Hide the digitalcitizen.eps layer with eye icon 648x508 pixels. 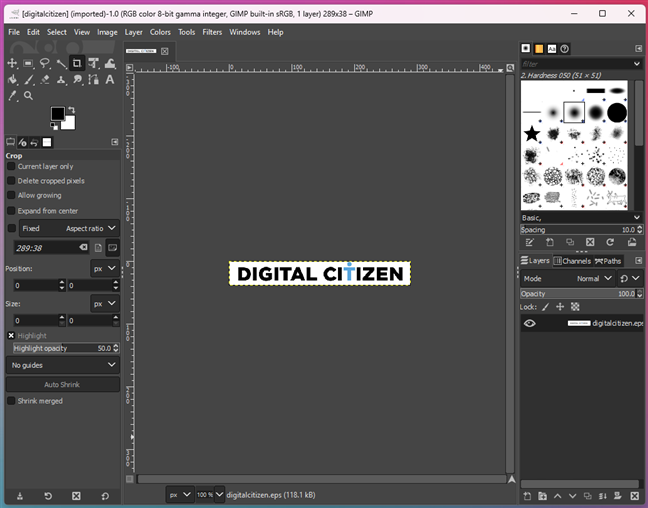(x=529, y=323)
